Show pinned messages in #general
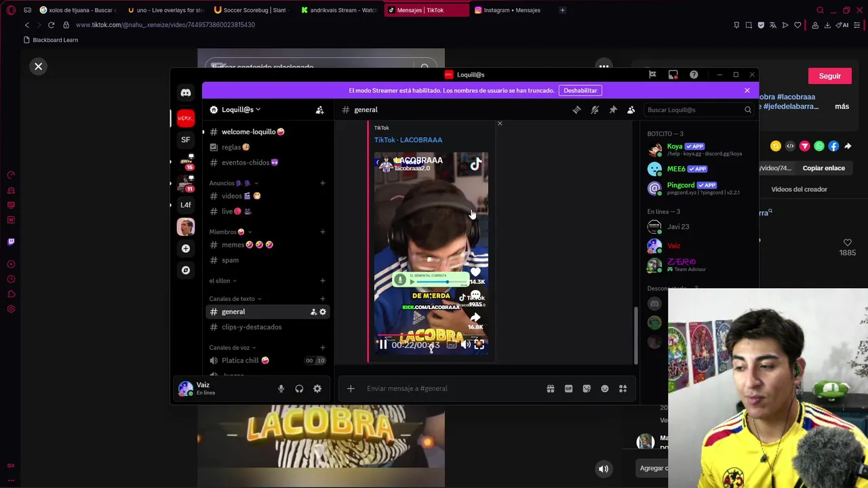 613,110
